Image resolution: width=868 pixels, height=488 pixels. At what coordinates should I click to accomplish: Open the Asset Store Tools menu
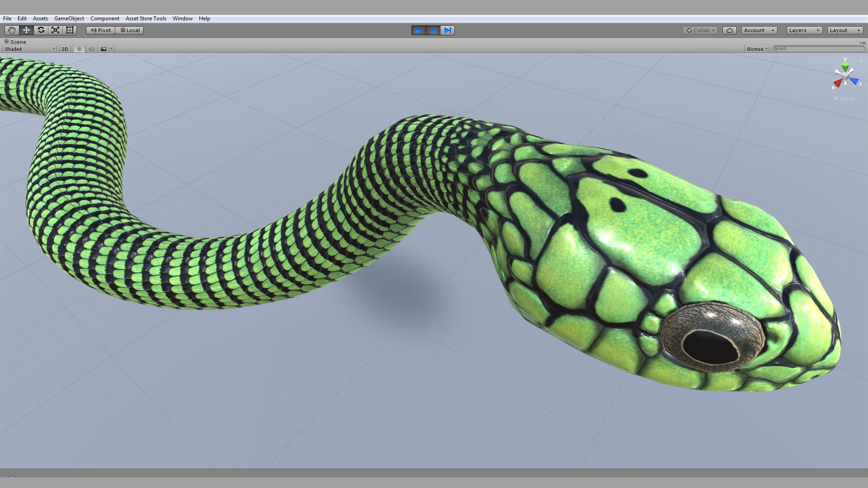coord(146,19)
